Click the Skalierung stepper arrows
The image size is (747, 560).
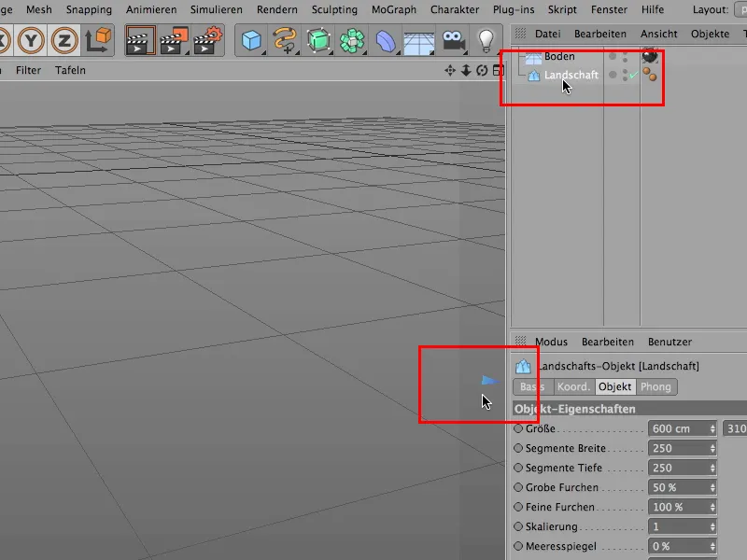pyautogui.click(x=712, y=526)
